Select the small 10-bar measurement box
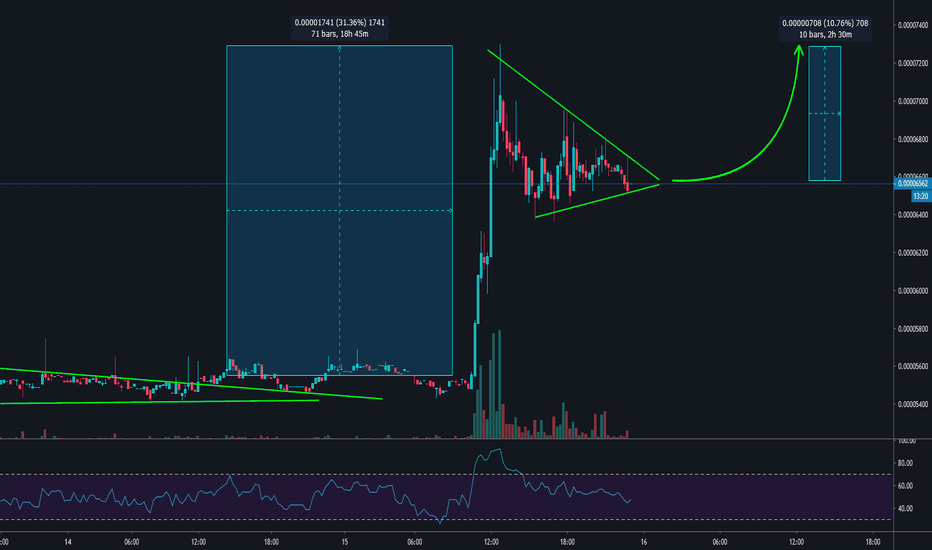The image size is (932, 550). (x=824, y=113)
